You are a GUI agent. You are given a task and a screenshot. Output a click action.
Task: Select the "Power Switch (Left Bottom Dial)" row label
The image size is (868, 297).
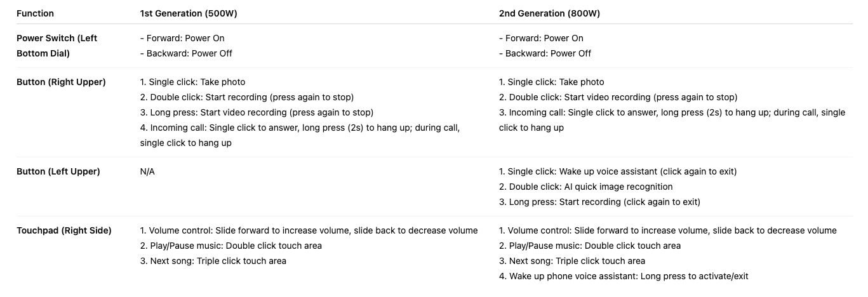tap(57, 46)
